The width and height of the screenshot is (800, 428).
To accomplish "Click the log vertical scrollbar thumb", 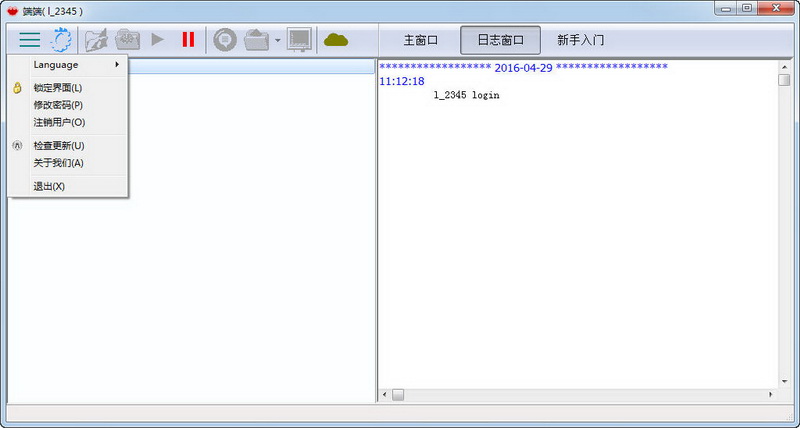I will coord(784,80).
